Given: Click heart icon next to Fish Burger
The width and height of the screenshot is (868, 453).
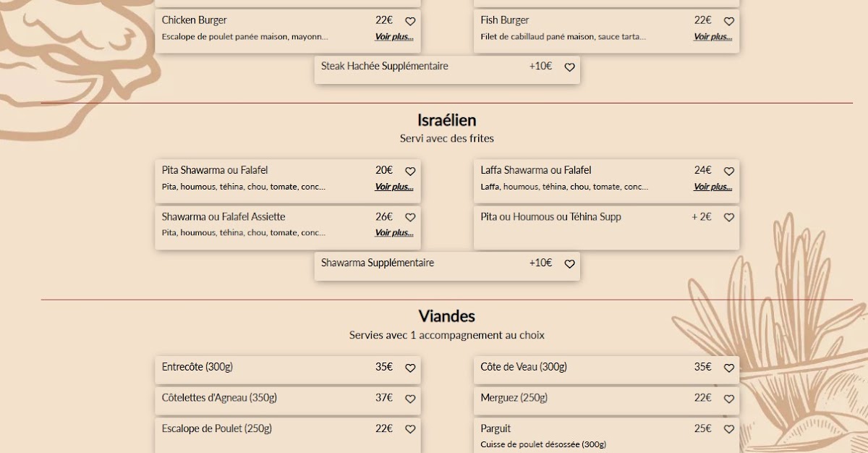Looking at the screenshot, I should click(x=729, y=22).
